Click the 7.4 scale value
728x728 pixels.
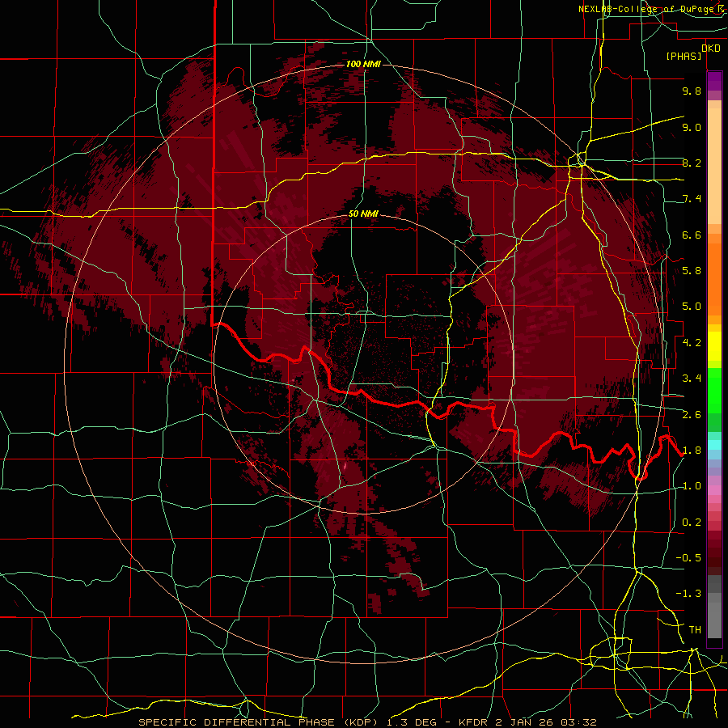(692, 199)
